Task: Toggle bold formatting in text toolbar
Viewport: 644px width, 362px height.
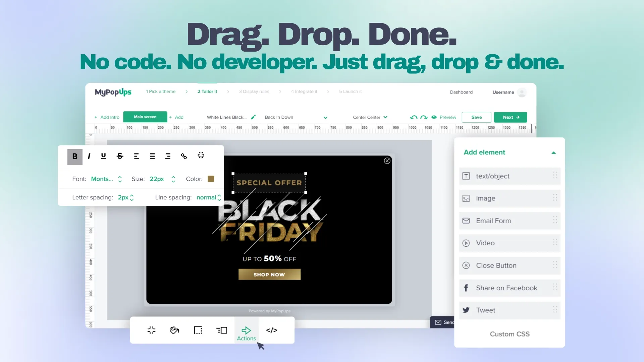Action: tap(75, 157)
